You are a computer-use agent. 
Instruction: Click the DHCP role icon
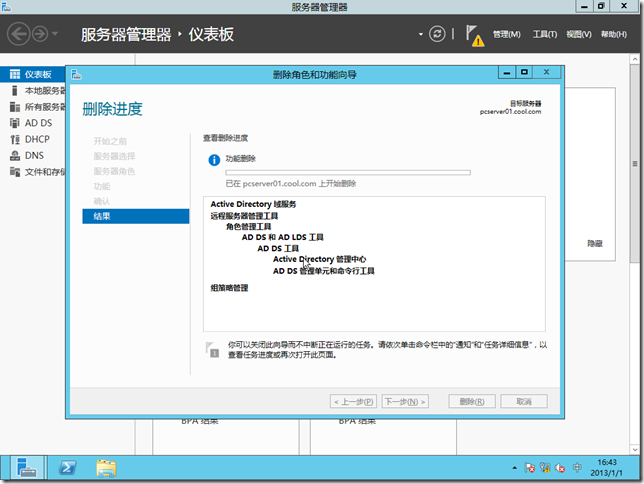coord(15,139)
